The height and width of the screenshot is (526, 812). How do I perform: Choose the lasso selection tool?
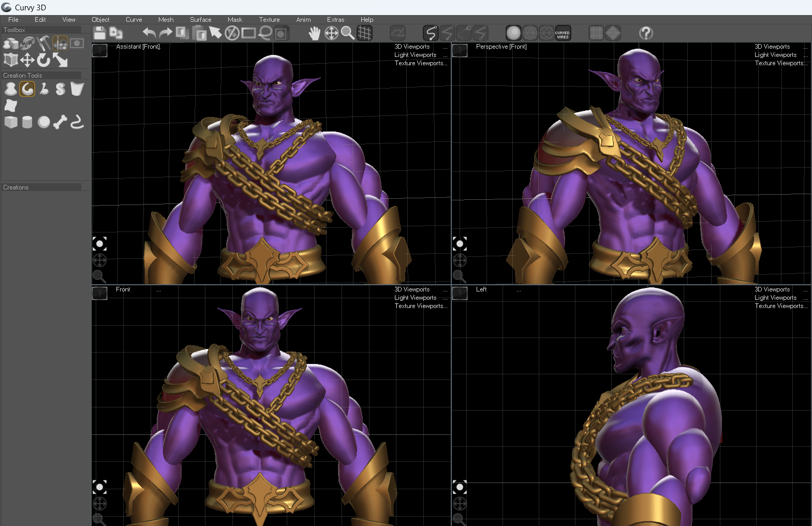(265, 33)
